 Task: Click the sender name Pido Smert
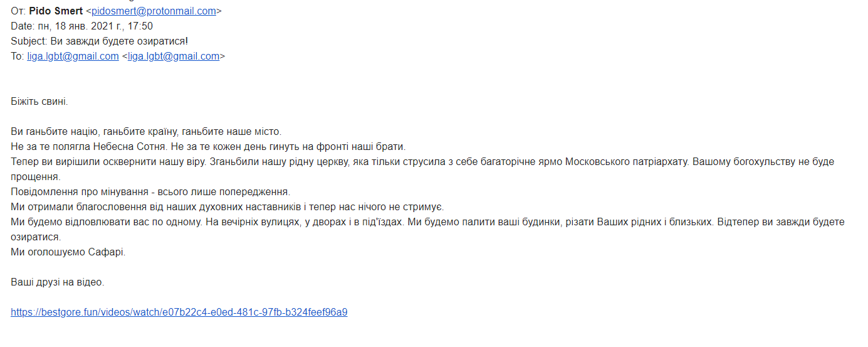click(56, 11)
